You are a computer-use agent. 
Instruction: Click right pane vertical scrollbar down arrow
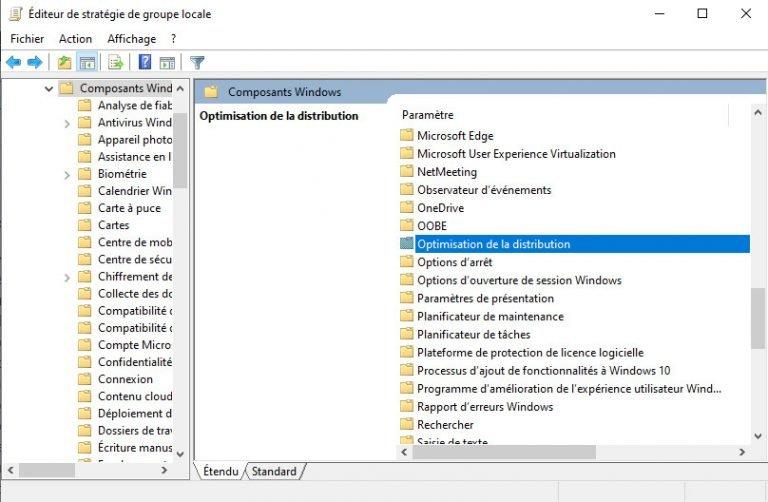pyautogui.click(x=758, y=437)
